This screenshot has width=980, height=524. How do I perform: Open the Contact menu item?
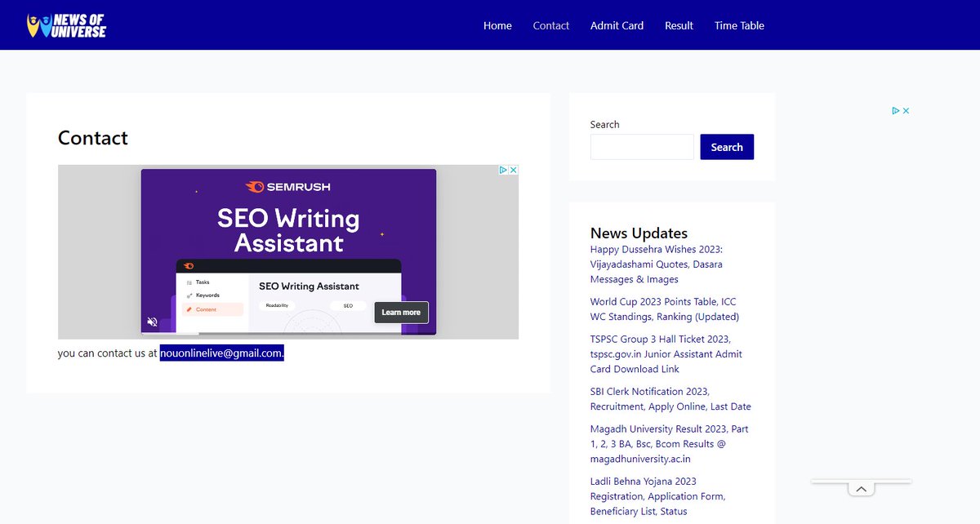pos(551,25)
